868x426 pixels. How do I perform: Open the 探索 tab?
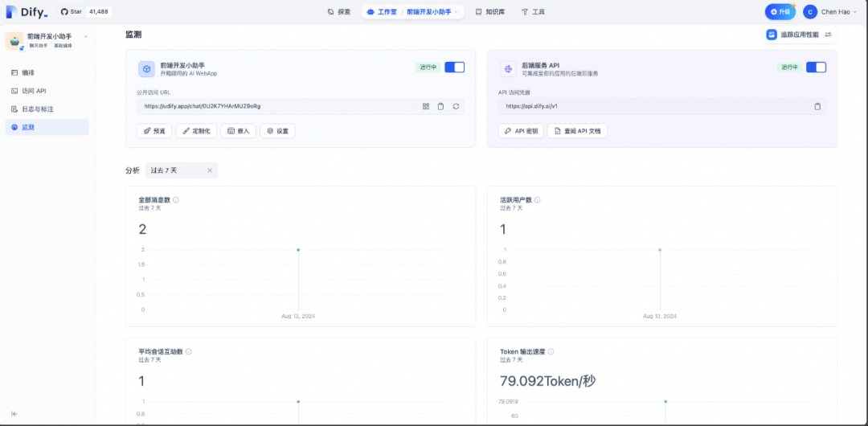point(339,11)
